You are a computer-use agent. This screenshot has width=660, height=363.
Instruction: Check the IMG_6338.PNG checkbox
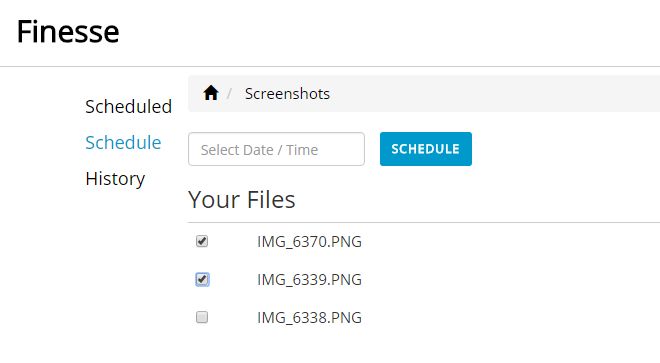click(x=202, y=317)
